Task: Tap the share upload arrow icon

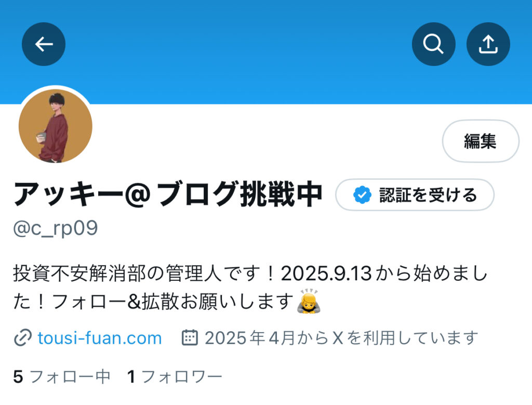Action: point(488,44)
